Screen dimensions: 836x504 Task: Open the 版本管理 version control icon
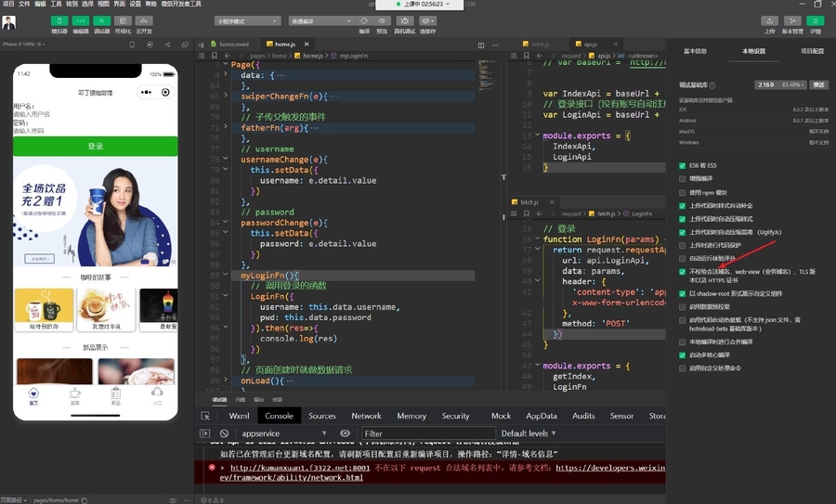click(792, 19)
